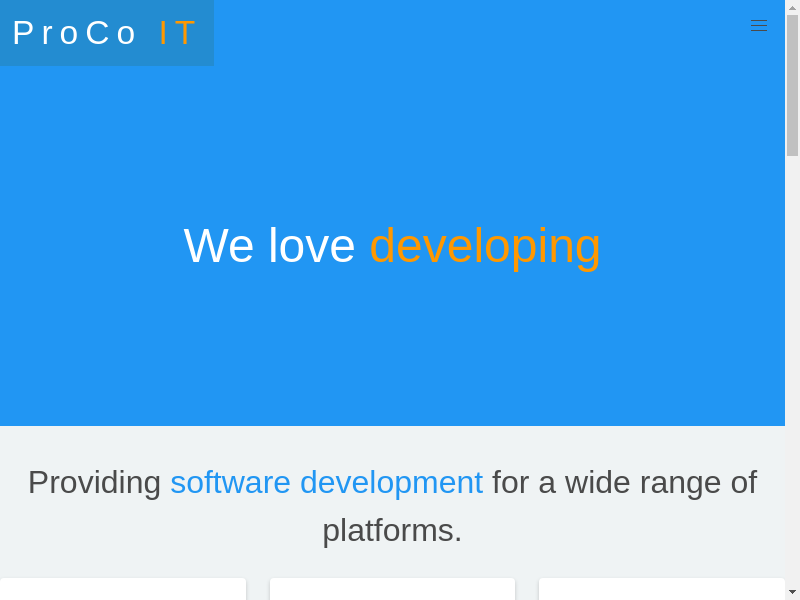The width and height of the screenshot is (800, 600).
Task: Click the orange "developing" headline word
Action: coord(485,246)
